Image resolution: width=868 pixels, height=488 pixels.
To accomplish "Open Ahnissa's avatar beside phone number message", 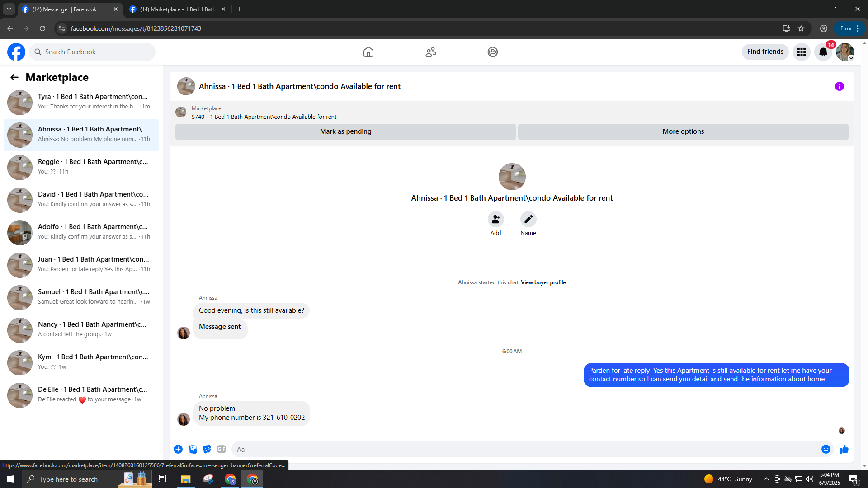I will [184, 419].
